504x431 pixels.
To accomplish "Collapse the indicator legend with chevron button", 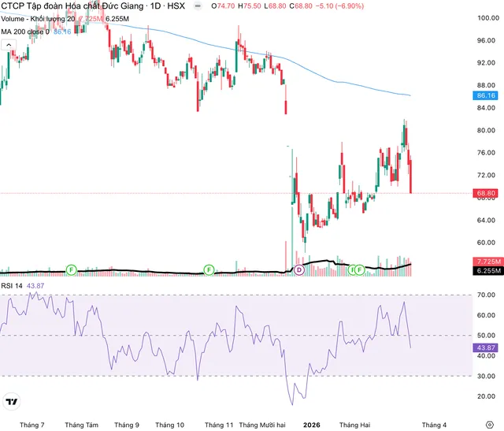I will 9,45.
